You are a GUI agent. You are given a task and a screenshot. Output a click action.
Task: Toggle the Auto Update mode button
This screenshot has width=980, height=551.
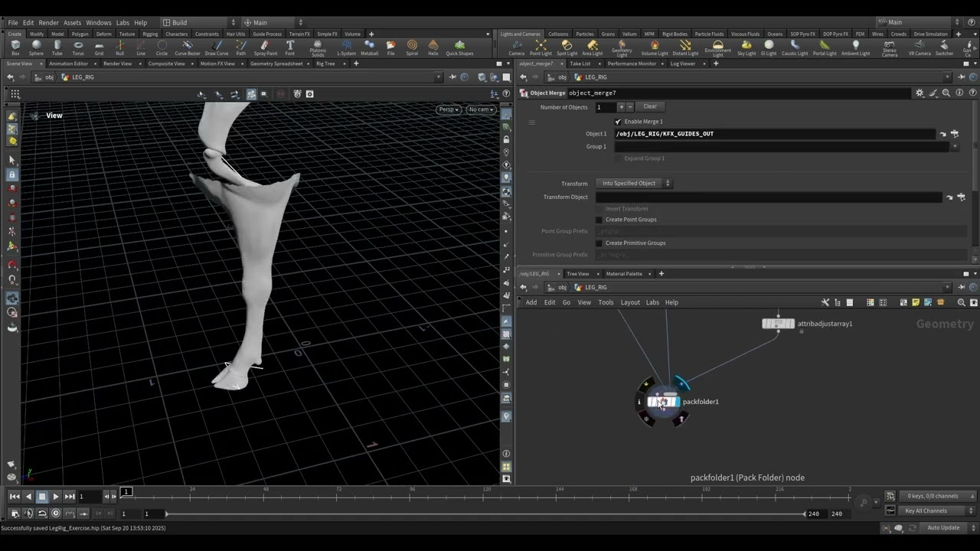coord(943,528)
